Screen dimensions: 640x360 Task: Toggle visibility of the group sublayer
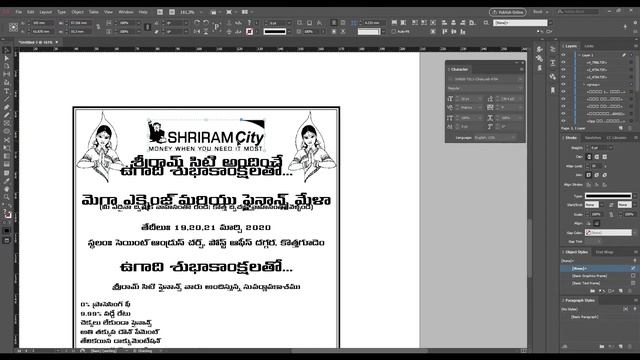coord(564,84)
